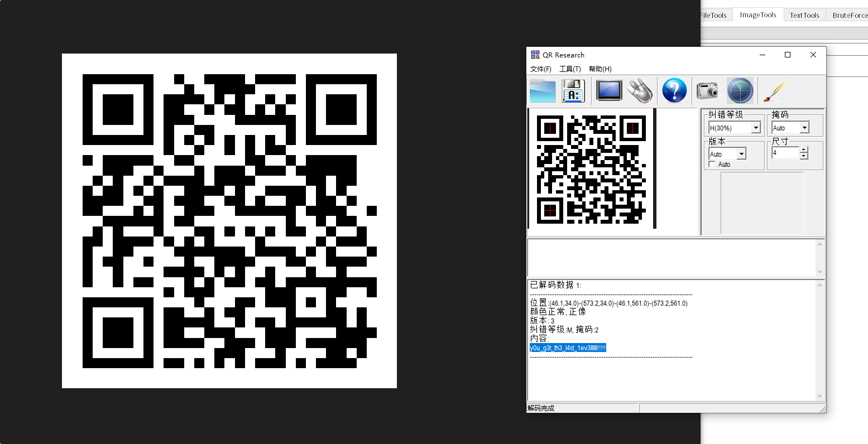Screen dimensions: 868x444
Task: Select the paintbrush toolbar icon
Action: (774, 90)
